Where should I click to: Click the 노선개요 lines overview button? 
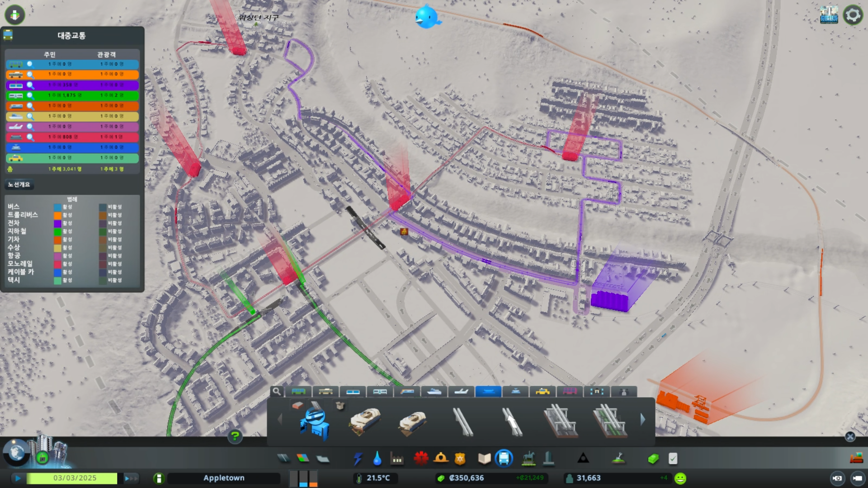pyautogui.click(x=19, y=184)
